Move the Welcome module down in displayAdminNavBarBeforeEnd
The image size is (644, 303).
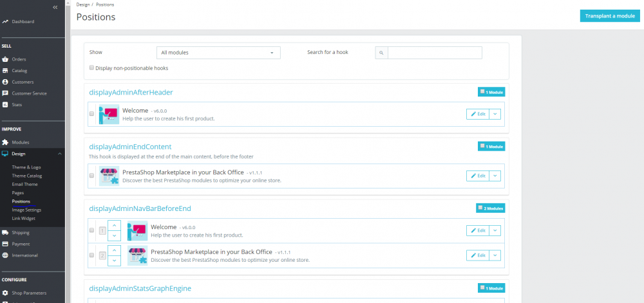pyautogui.click(x=114, y=235)
